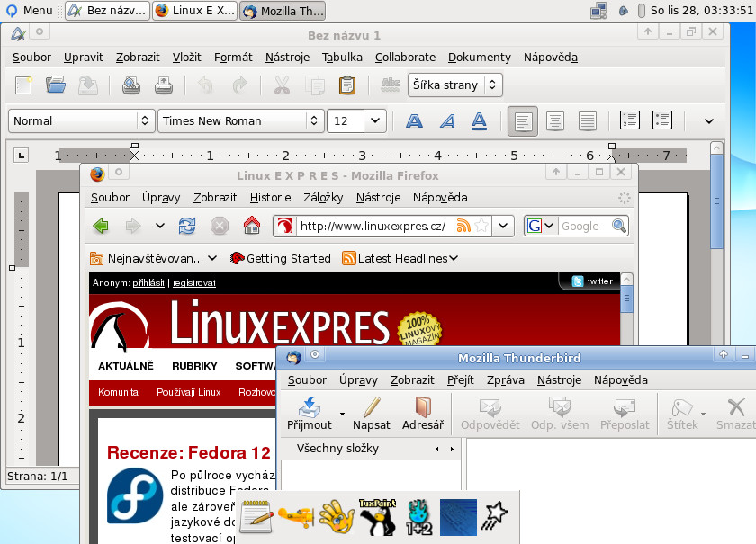
Task: Click Napsat to compose a message
Action: click(x=371, y=414)
